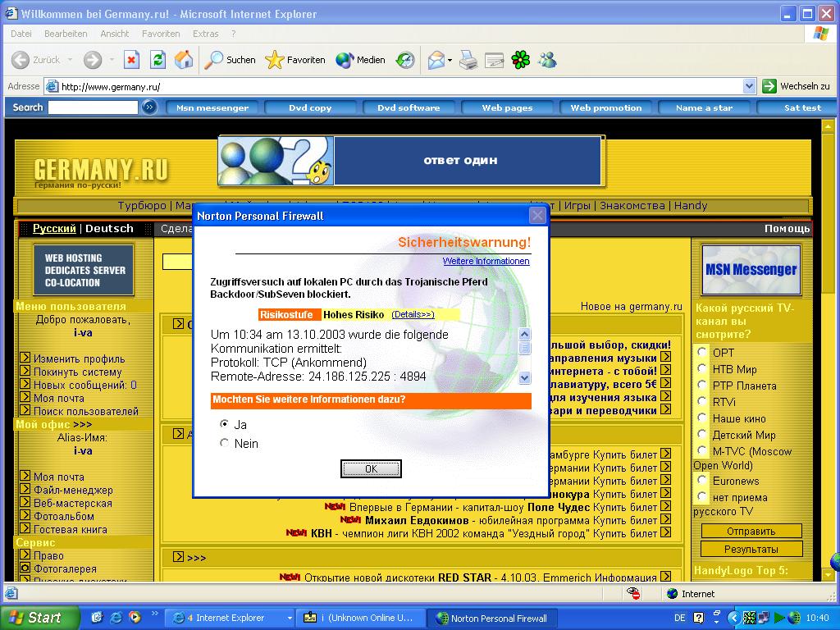This screenshot has width=840, height=630.
Task: Go to the Home page icon
Action: point(184,60)
